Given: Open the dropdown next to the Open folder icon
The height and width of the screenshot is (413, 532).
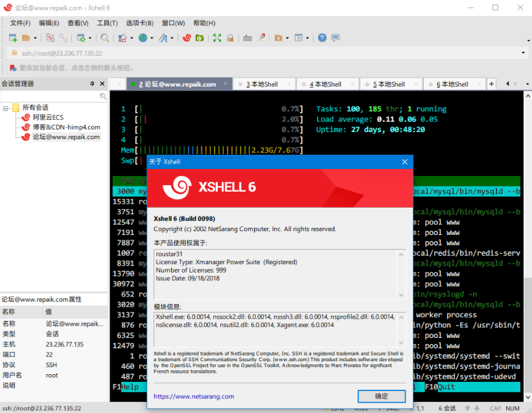Looking at the screenshot, I should [x=35, y=38].
